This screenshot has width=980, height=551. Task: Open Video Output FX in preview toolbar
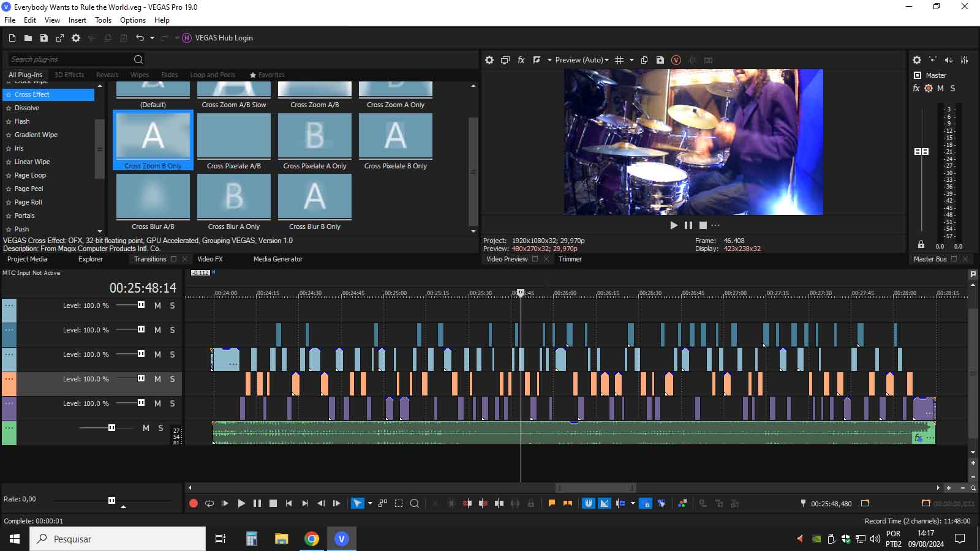coord(521,60)
